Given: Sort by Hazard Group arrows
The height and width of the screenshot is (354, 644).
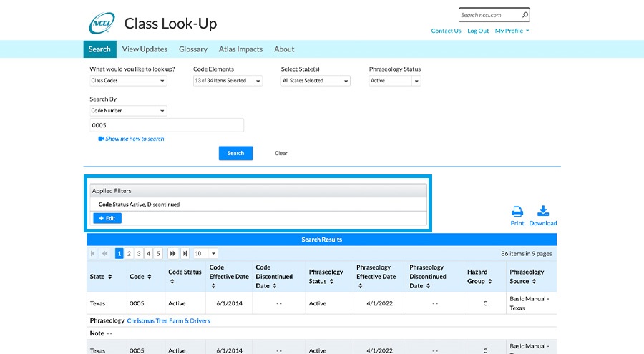Looking at the screenshot, I should (x=490, y=281).
